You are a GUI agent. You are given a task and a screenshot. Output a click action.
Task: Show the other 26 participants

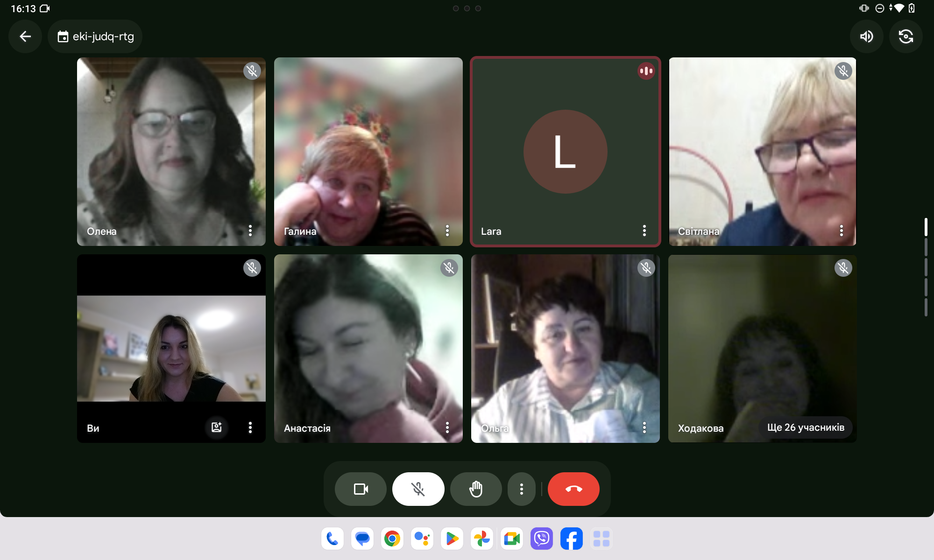pyautogui.click(x=805, y=427)
